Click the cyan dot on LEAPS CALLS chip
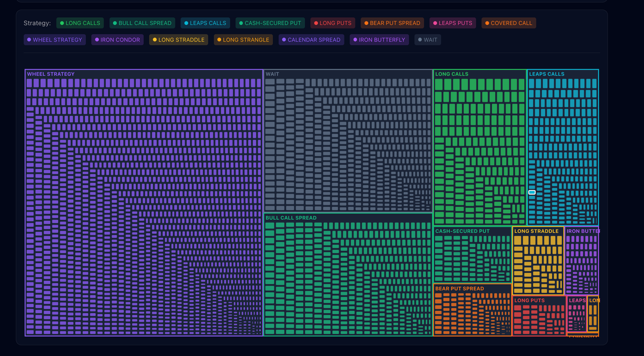 pos(187,23)
